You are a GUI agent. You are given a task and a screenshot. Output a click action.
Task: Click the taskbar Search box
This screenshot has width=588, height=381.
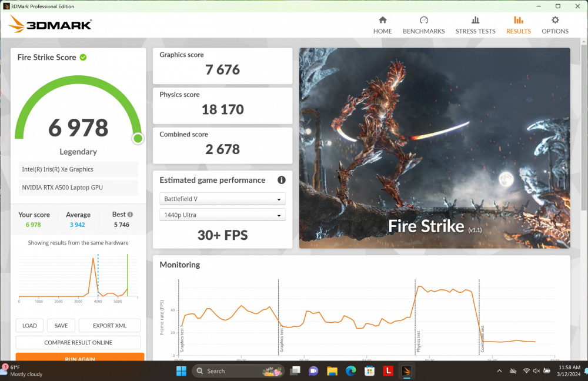238,371
